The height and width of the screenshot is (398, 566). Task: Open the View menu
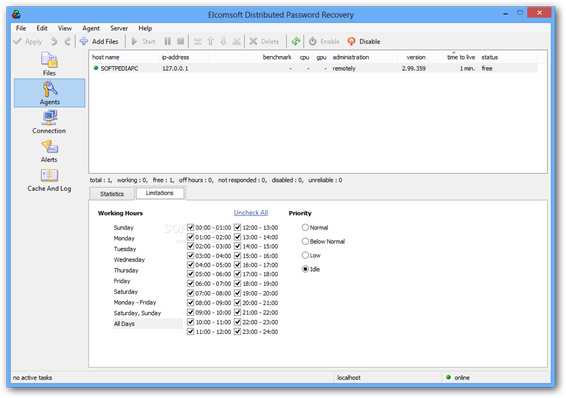[65, 28]
